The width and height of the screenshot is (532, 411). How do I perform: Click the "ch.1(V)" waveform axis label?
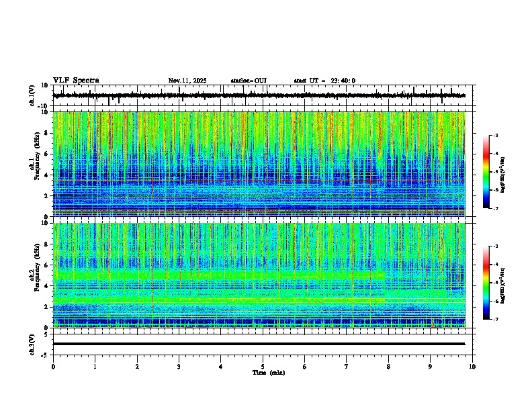pyautogui.click(x=32, y=95)
